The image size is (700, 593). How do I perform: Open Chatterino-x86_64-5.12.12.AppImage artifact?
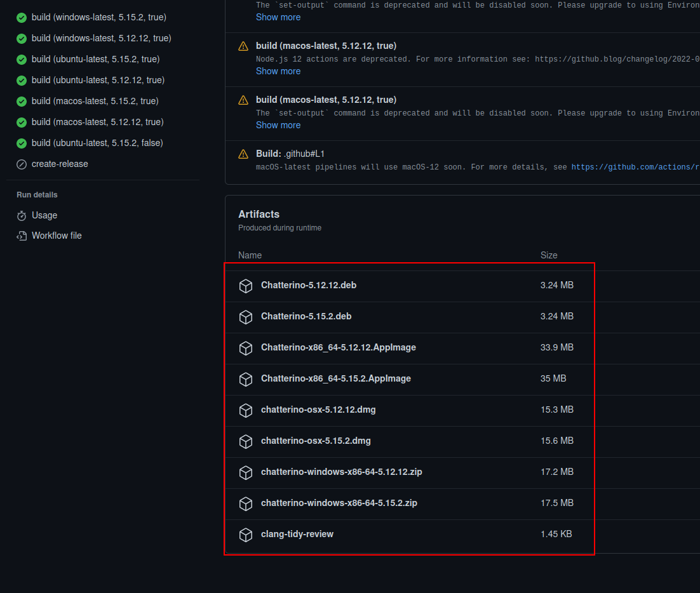click(x=339, y=347)
